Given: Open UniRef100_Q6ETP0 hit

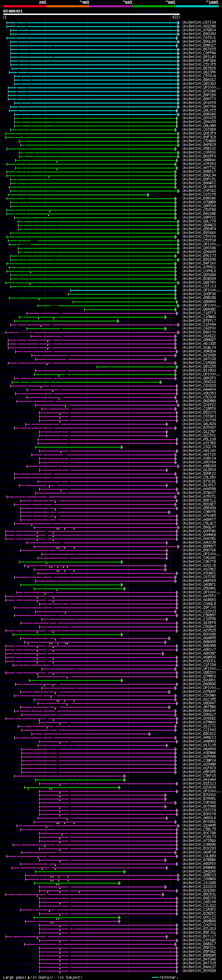Looking at the screenshot, I should [199, 282].
